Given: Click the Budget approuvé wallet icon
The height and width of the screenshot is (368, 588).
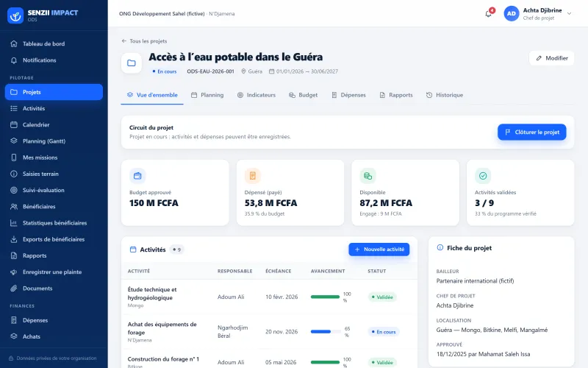Looking at the screenshot, I should pos(137,176).
